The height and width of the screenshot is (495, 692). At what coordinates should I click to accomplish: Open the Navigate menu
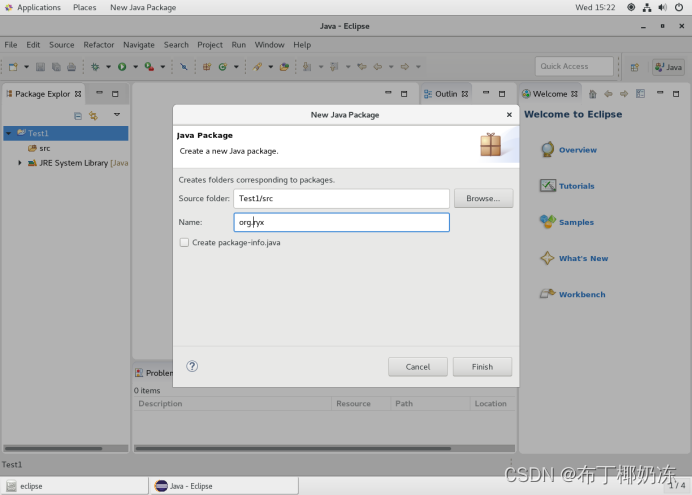click(x=139, y=45)
